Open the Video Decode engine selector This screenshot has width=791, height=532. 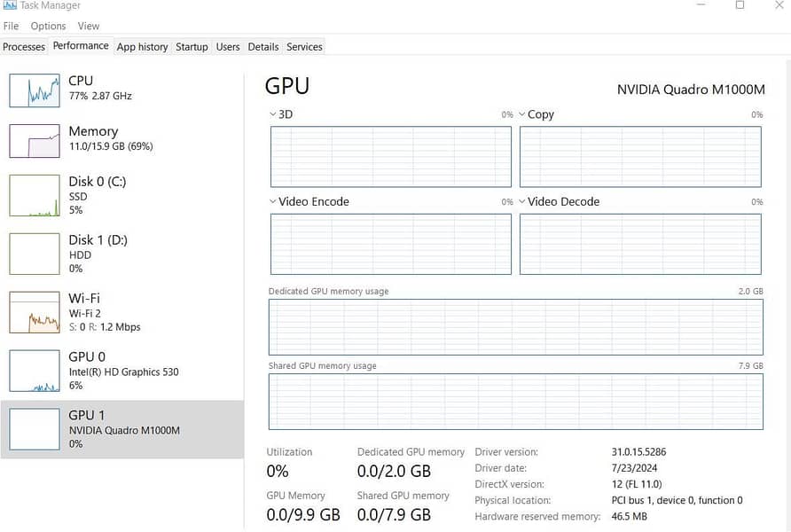coord(524,201)
